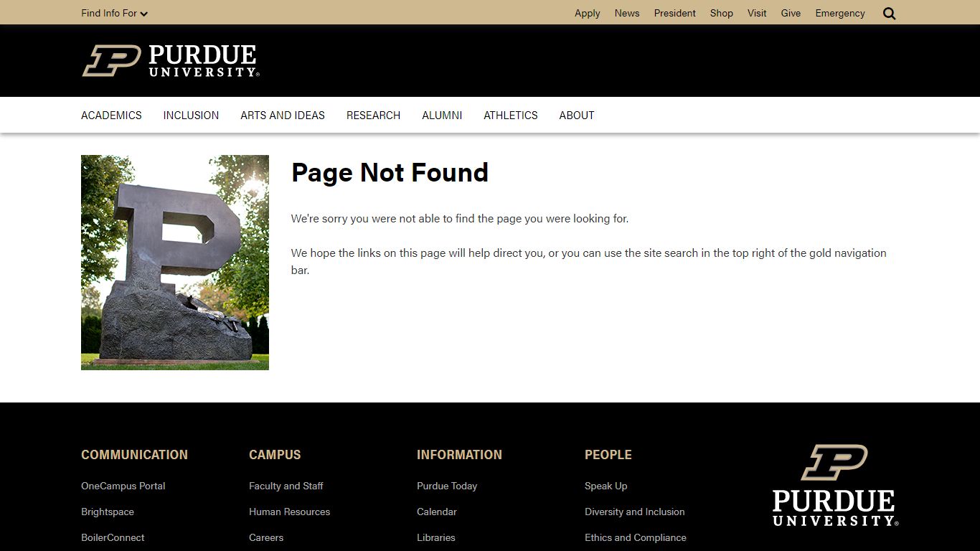Go to Libraries footer link
Screen dimensions: 980x551
[x=436, y=537]
